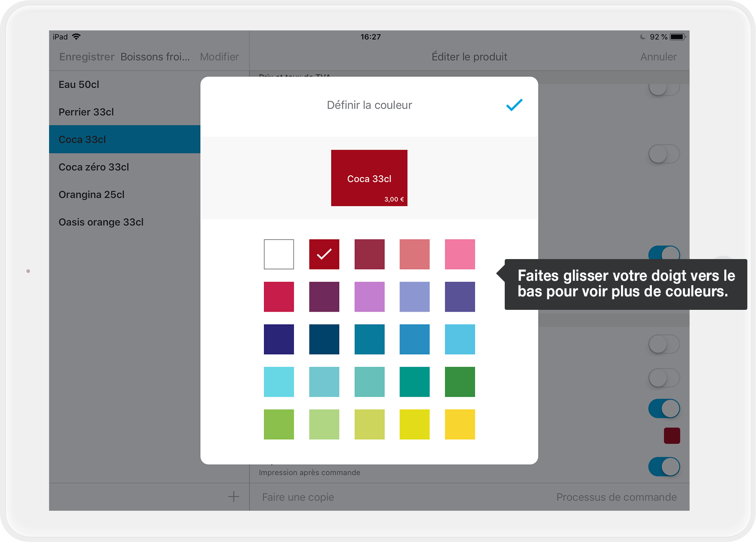Select Perrier 33cl in product list

pyautogui.click(x=125, y=112)
